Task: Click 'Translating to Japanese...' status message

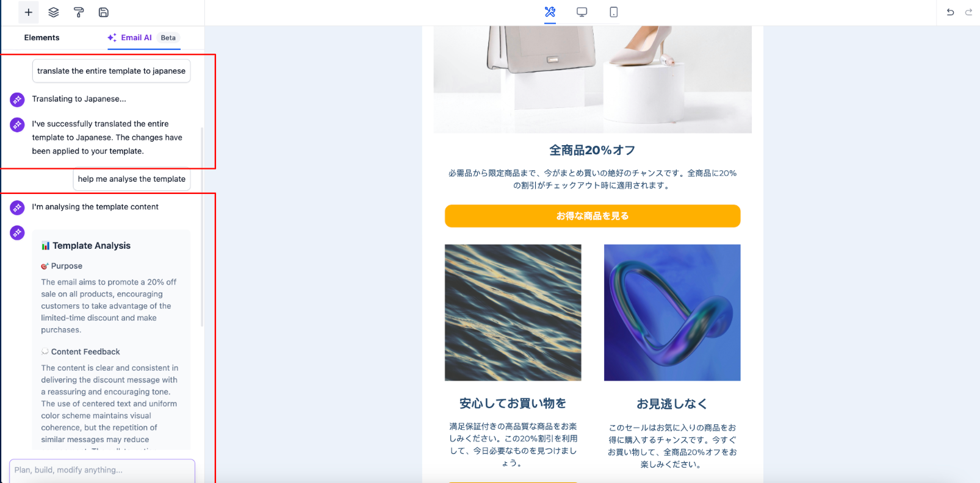Action: click(x=79, y=99)
